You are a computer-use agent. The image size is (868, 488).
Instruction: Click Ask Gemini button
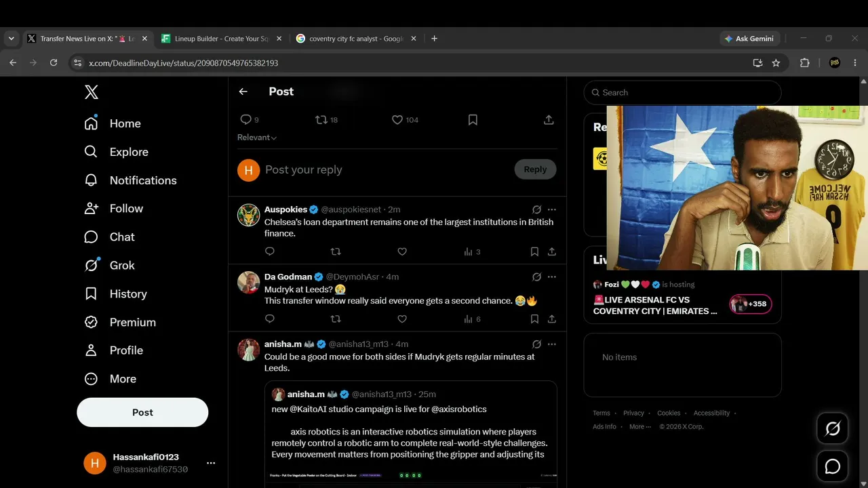click(749, 39)
